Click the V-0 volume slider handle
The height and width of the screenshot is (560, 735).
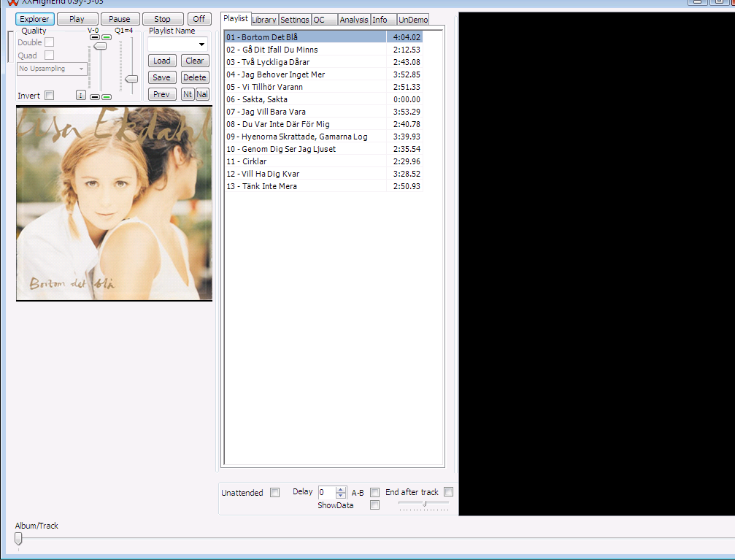[x=100, y=46]
